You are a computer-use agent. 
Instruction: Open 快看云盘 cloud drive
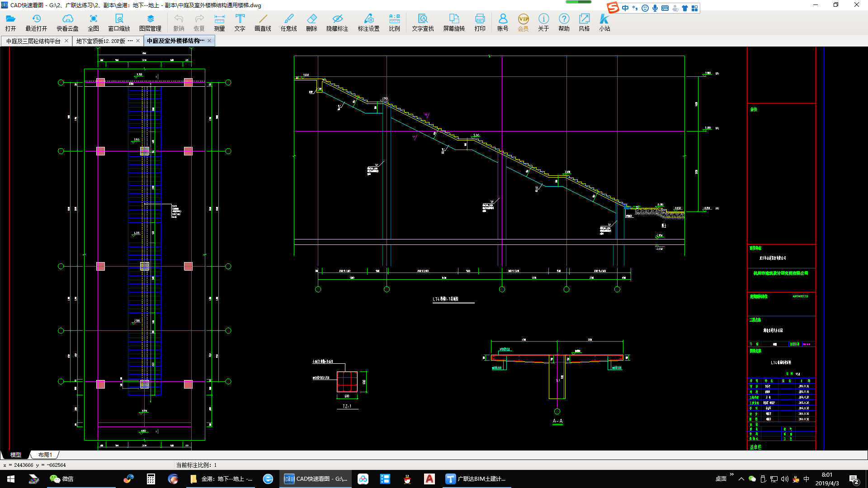pos(67,22)
